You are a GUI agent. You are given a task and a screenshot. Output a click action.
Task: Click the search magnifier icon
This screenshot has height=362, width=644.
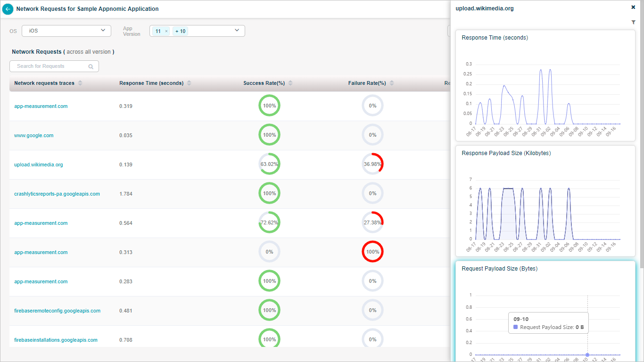[x=91, y=66]
